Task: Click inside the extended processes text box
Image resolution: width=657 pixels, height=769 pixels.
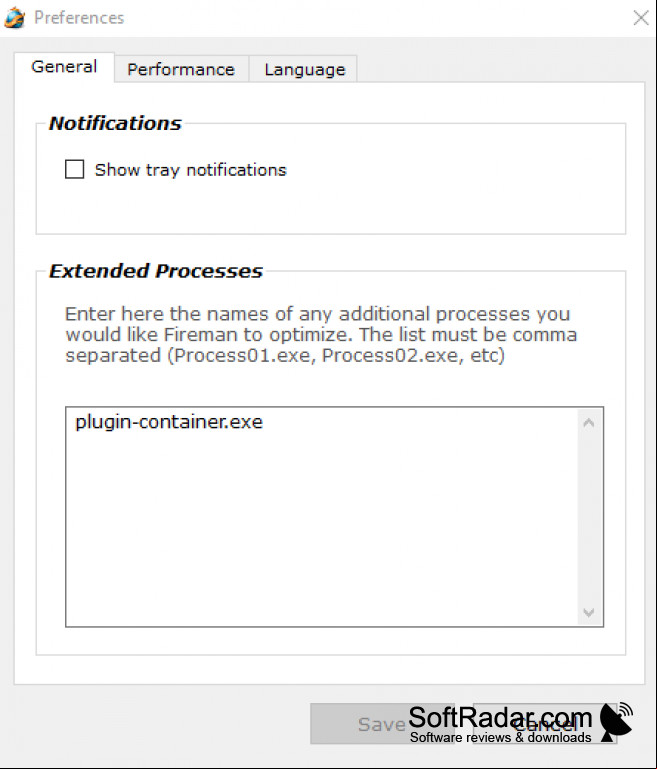Action: (x=321, y=517)
